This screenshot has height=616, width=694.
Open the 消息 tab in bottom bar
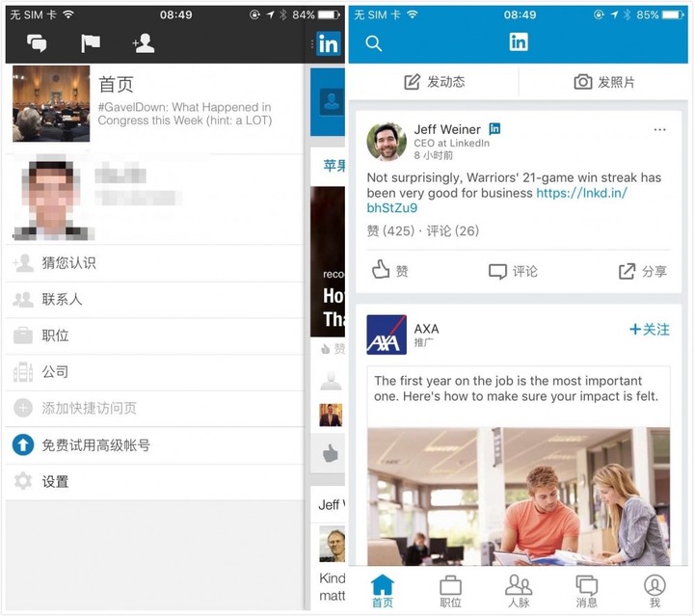[x=586, y=590]
